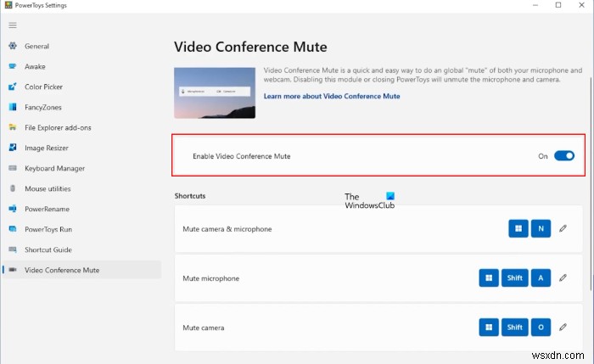The height and width of the screenshot is (364, 594).
Task: Select the FancyZones icon in sidebar
Action: (x=13, y=107)
